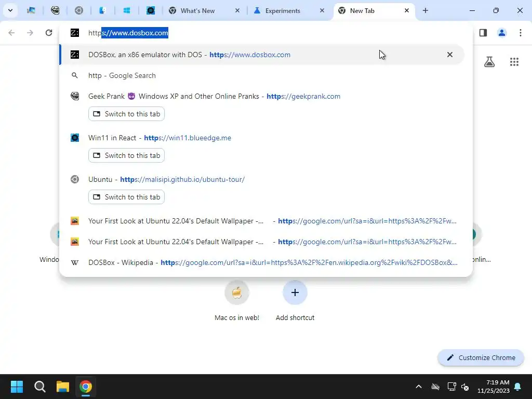Switch to the pinned Finder-icon Mac tab
This screenshot has height=399, width=532.
[x=102, y=10]
